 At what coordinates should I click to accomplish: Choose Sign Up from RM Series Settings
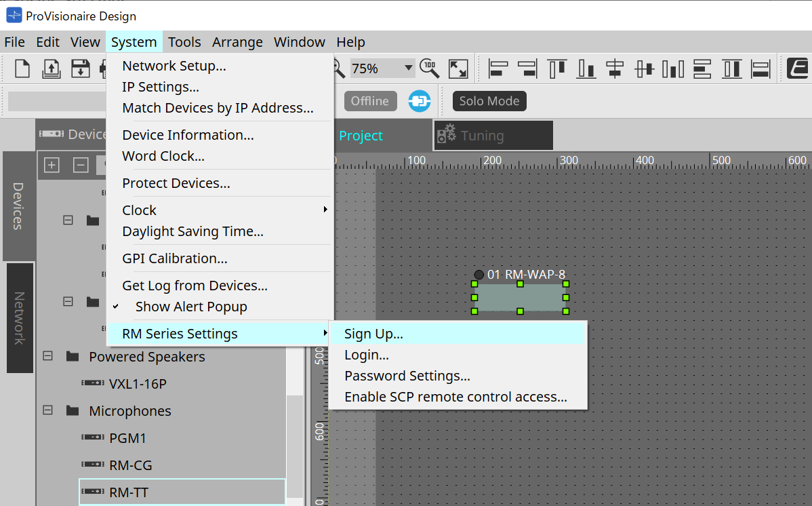(373, 334)
